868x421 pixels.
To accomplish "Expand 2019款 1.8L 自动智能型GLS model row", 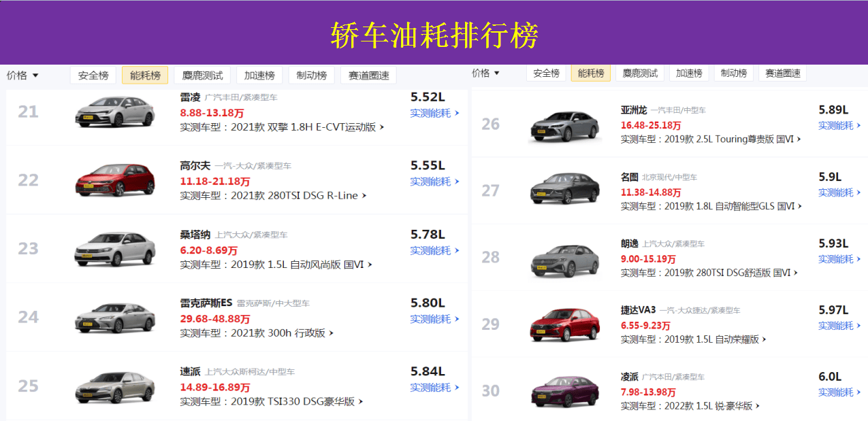I will click(711, 206).
